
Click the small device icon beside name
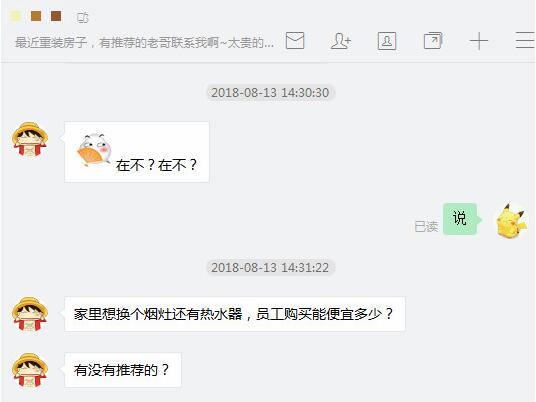click(x=82, y=17)
